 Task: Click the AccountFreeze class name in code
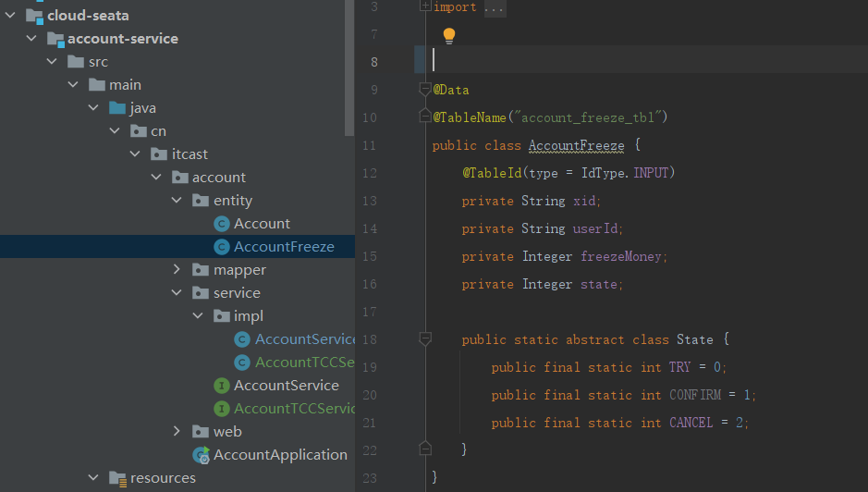576,146
